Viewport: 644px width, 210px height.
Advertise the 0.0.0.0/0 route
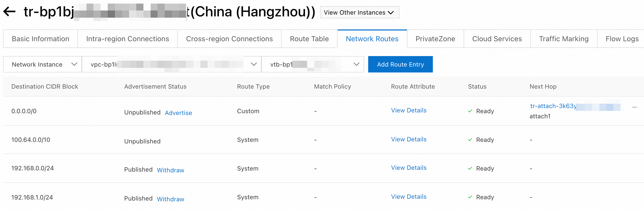click(x=178, y=113)
